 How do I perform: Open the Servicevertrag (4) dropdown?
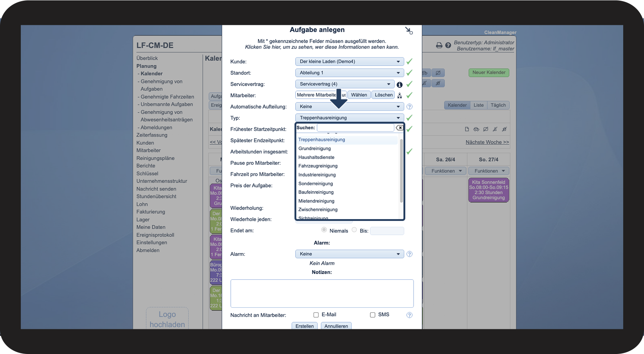(345, 84)
